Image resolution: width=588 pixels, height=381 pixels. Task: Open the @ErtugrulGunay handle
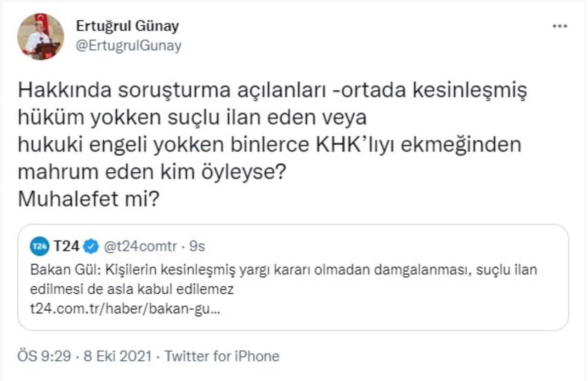[128, 45]
